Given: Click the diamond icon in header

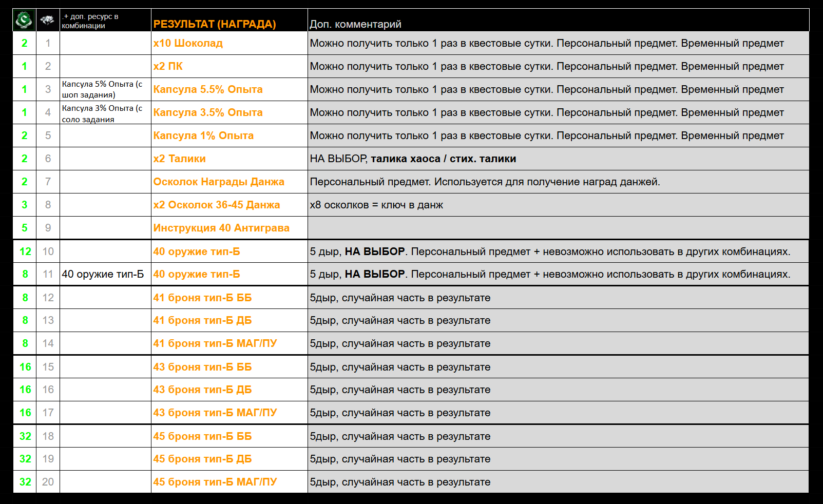Looking at the screenshot, I should point(48,20).
